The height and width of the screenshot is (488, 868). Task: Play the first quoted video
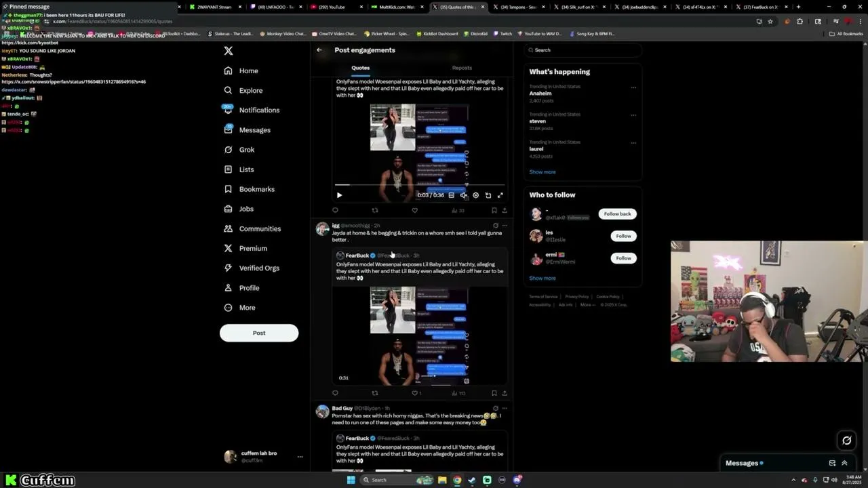tap(339, 195)
